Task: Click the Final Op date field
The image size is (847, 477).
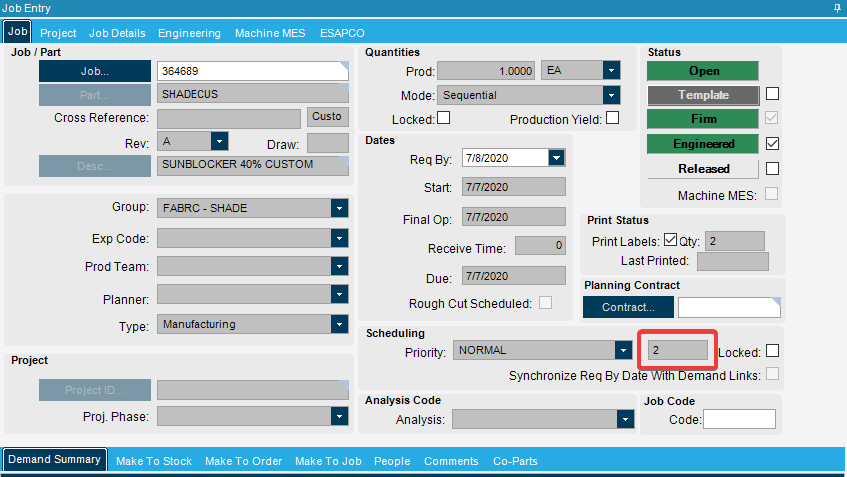Action: pos(514,217)
